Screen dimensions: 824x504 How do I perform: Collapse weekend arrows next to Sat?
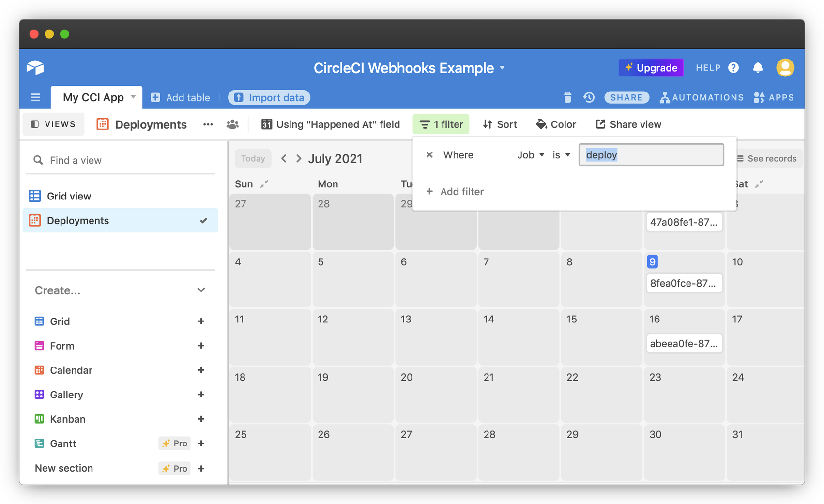[x=759, y=184]
